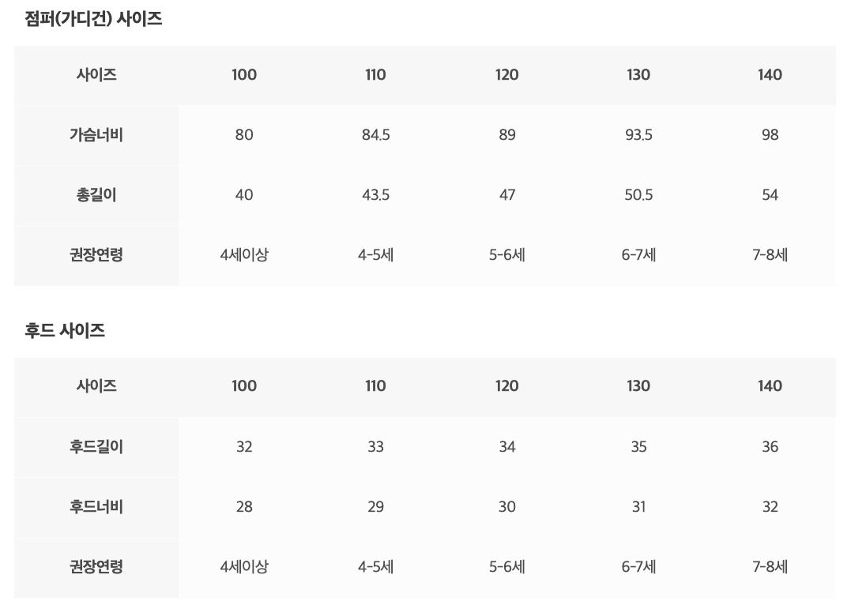Select hood length value 36
The height and width of the screenshot is (616, 851).
(770, 447)
